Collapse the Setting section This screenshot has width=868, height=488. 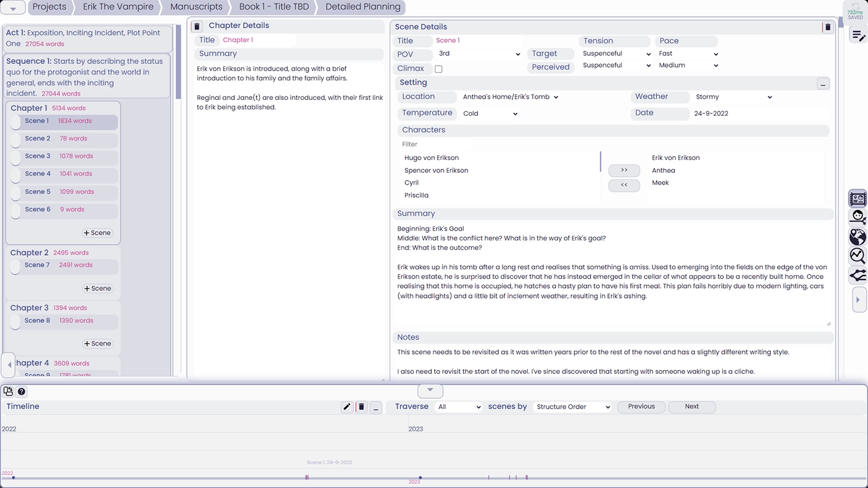click(823, 83)
